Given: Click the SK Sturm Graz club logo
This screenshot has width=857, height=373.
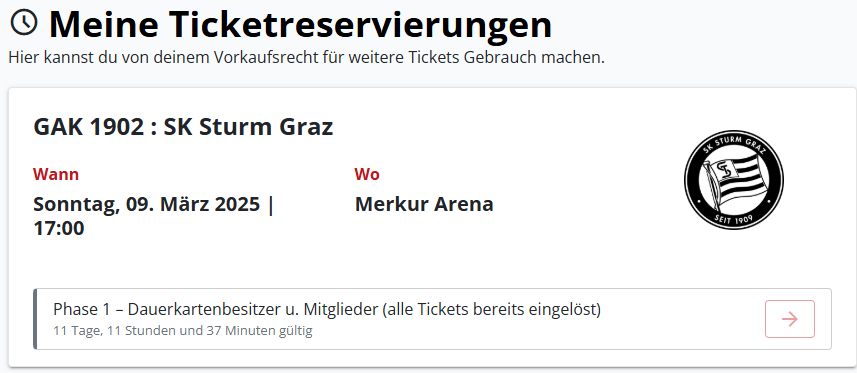Looking at the screenshot, I should (733, 180).
